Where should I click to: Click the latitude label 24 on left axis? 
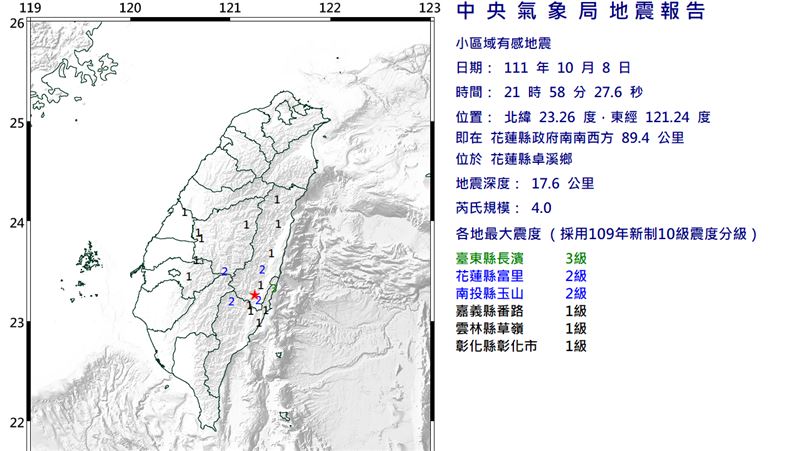point(17,223)
